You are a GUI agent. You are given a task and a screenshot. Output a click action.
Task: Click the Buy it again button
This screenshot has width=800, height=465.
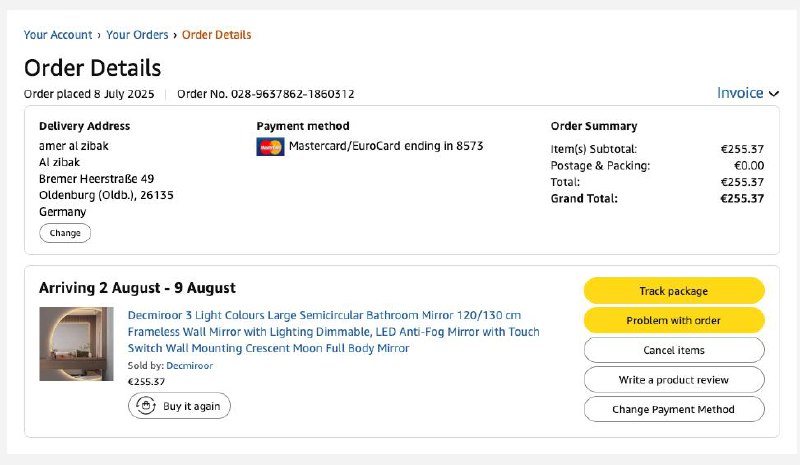(180, 406)
